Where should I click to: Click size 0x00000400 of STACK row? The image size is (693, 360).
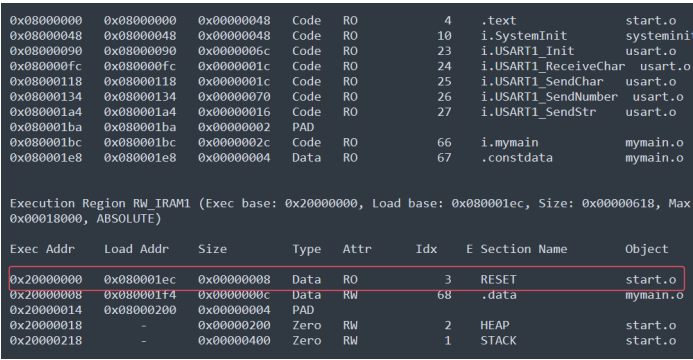pyautogui.click(x=234, y=341)
